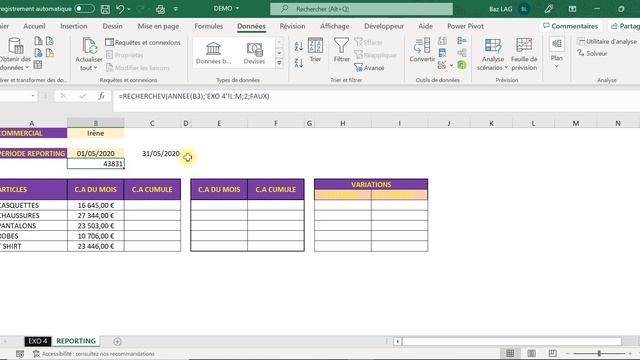This screenshot has height=360, width=640.
Task: Click the sort A to Z icon
Action: click(x=299, y=46)
